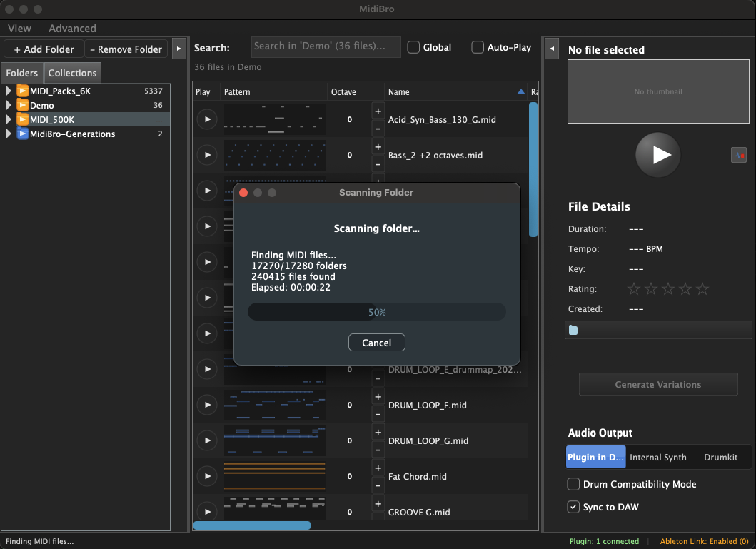Expand the Demo folder tree
The height and width of the screenshot is (549, 756).
pyautogui.click(x=8, y=105)
